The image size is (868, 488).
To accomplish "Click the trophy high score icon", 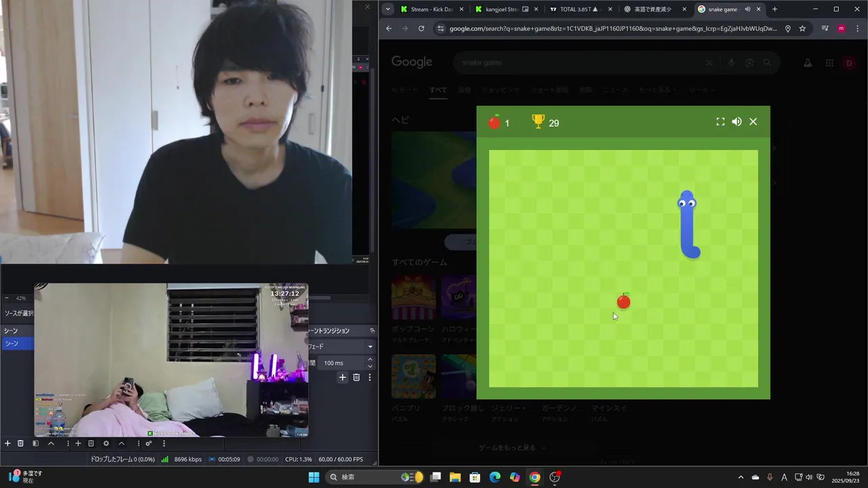I will pos(538,122).
